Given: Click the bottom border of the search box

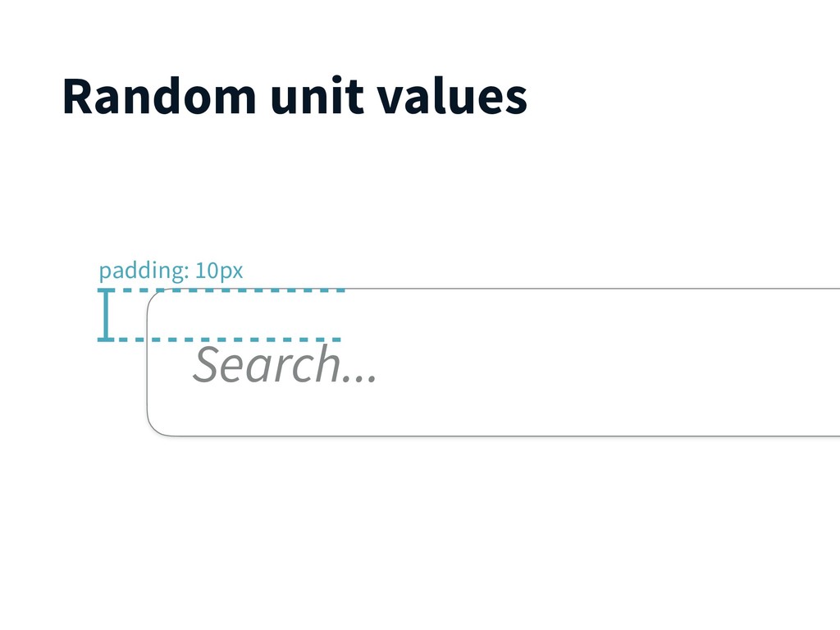Looking at the screenshot, I should click(x=504, y=436).
